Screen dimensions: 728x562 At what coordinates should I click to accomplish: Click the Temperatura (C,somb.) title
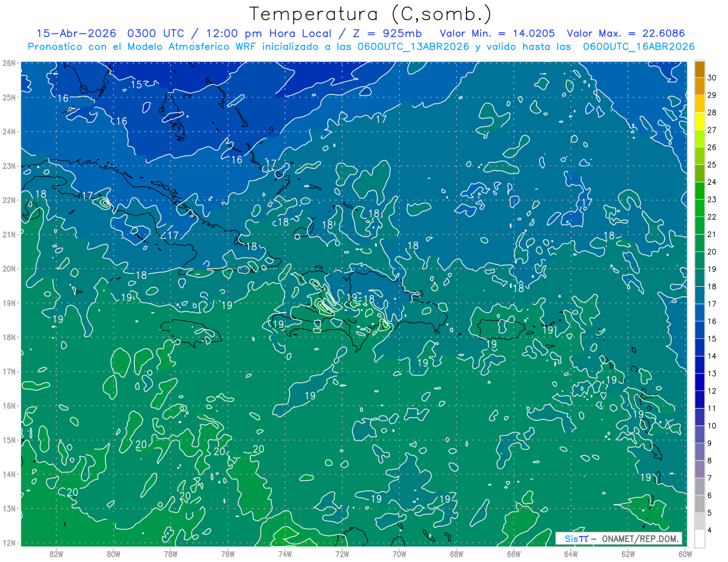(x=371, y=14)
